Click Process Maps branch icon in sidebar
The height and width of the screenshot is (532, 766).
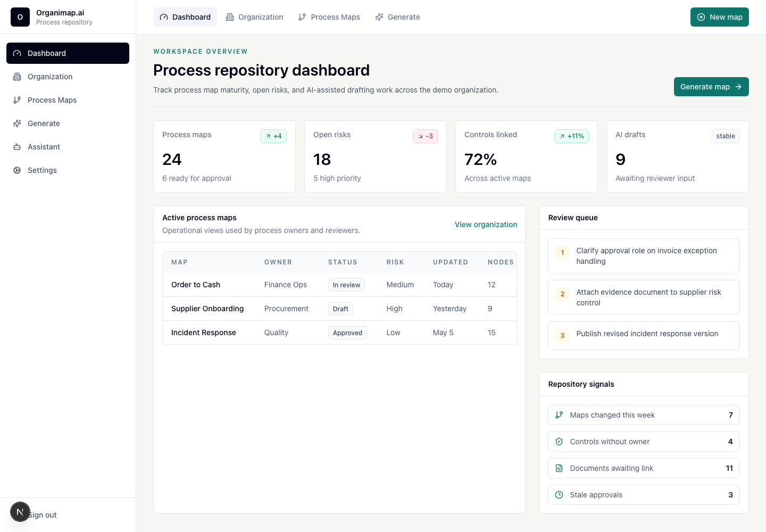click(x=17, y=100)
